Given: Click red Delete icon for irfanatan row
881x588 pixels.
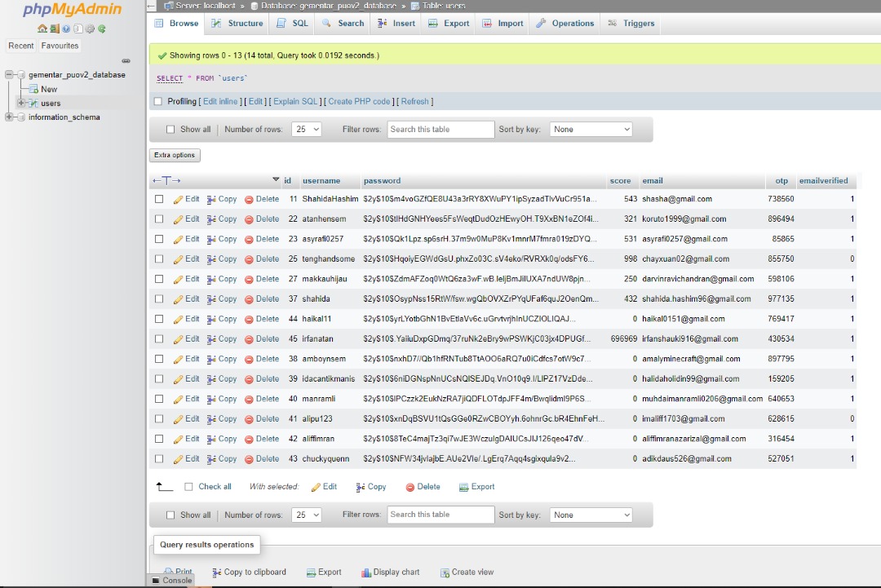Looking at the screenshot, I should click(250, 339).
